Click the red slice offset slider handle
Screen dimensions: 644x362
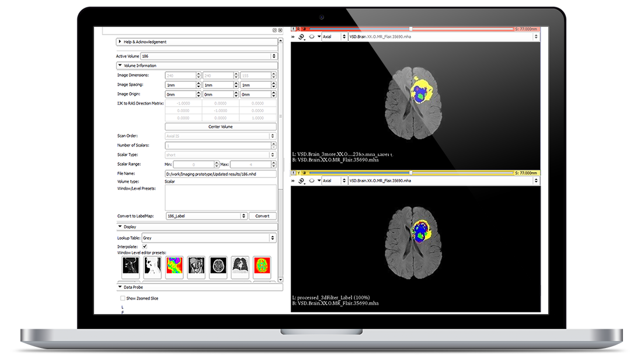pyautogui.click(x=410, y=29)
